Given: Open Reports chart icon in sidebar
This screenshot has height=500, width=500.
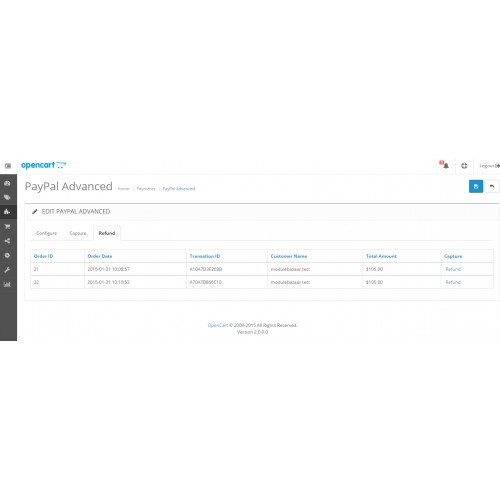Looking at the screenshot, I should tap(7, 284).
